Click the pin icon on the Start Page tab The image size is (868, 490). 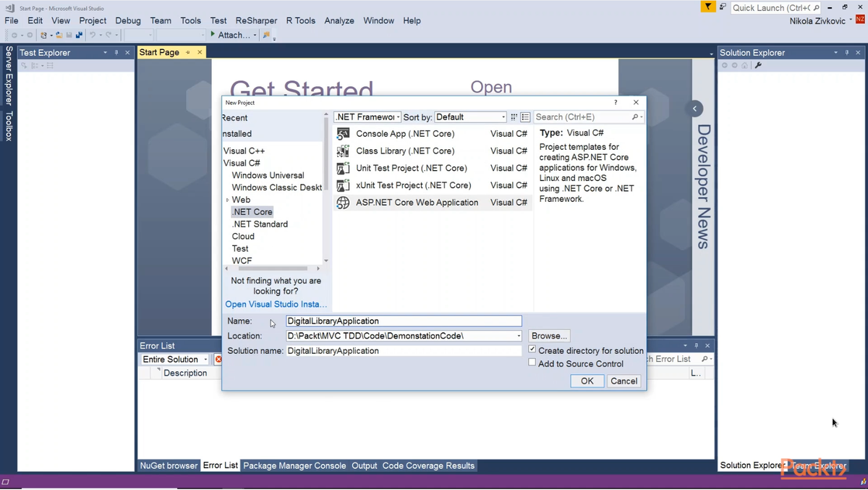click(x=188, y=52)
